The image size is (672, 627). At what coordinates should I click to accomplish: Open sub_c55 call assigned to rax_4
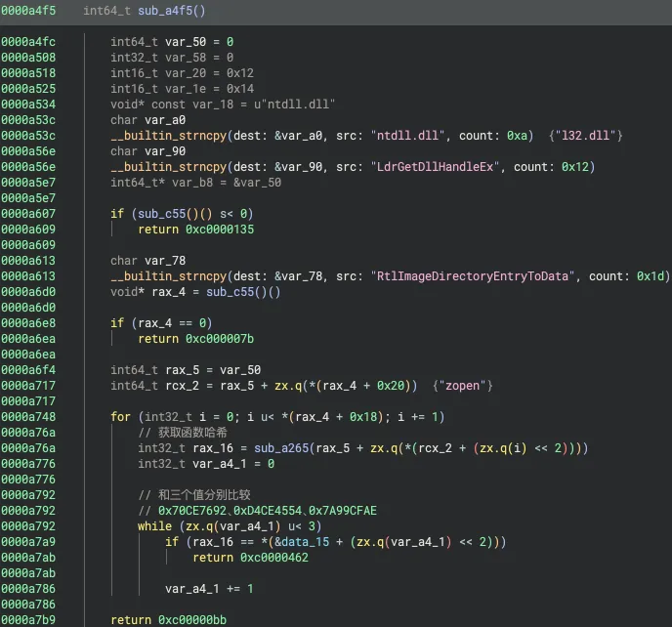(231, 292)
